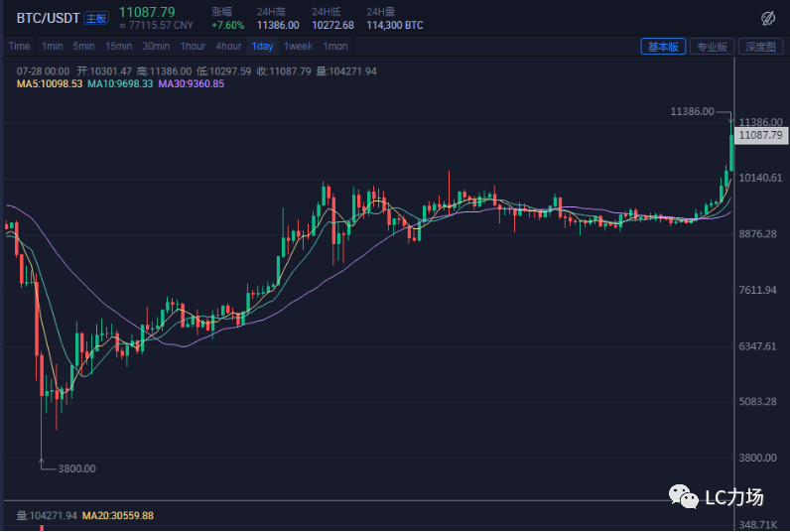
Task: Click the 11386.00 high price marker
Action: 692,112
